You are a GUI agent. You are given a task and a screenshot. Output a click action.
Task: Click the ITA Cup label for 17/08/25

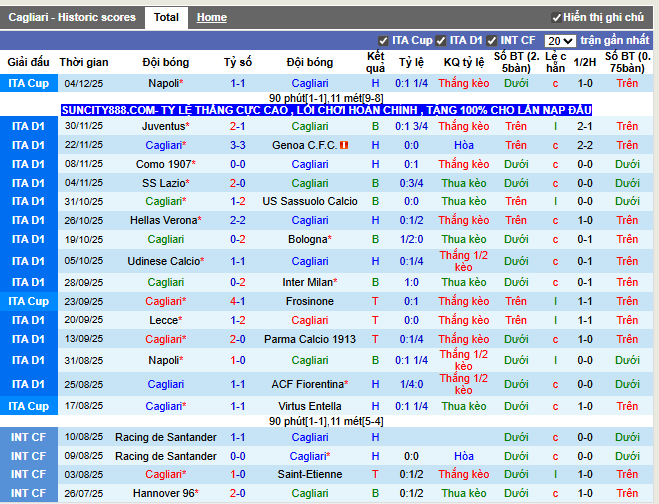point(29,406)
